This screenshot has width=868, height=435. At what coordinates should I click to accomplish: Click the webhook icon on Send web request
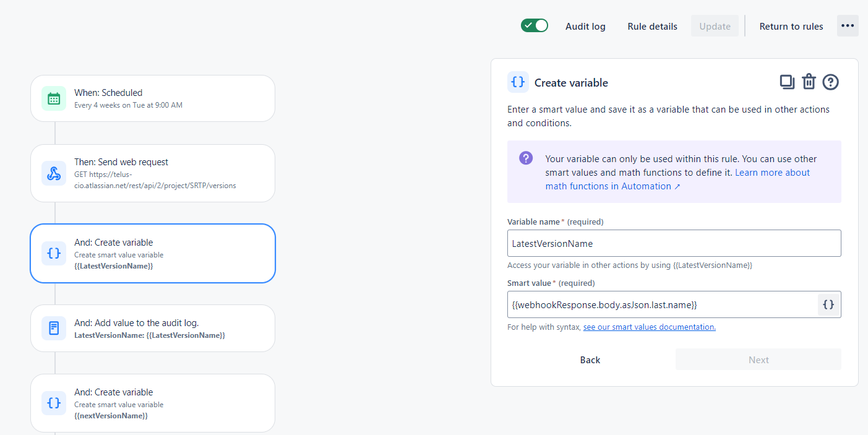coord(54,173)
